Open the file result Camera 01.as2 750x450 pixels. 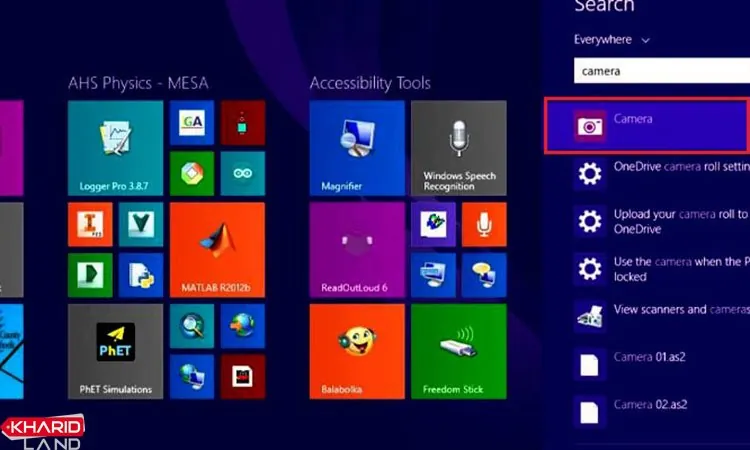pyautogui.click(x=662, y=364)
